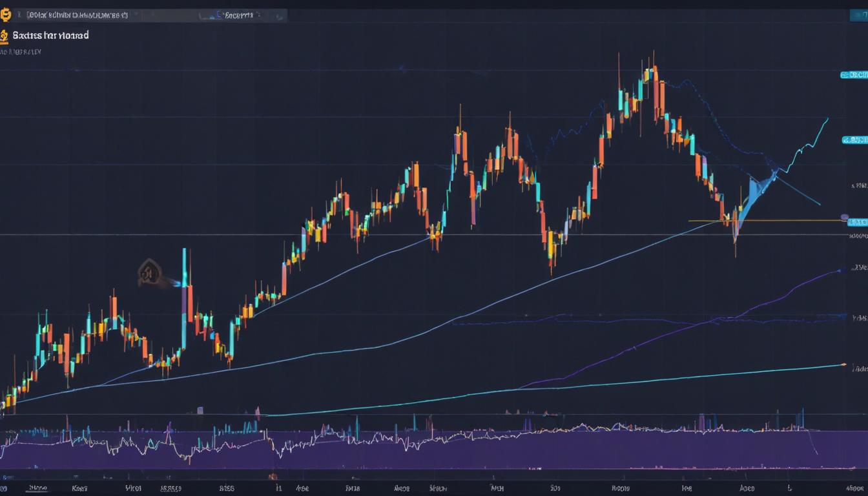The width and height of the screenshot is (868, 496).
Task: Click the orange coin marker on the chart
Action: point(149,273)
